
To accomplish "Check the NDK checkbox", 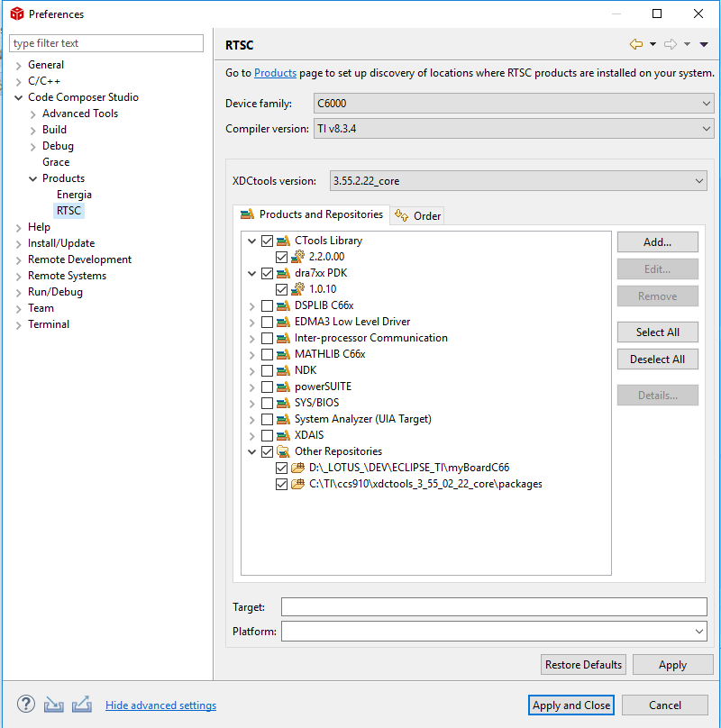I will (x=267, y=371).
